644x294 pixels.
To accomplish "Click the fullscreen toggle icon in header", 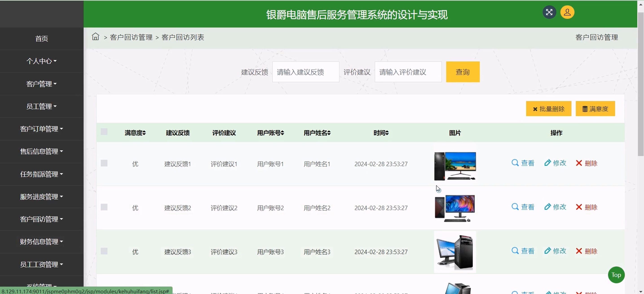I will click(549, 12).
